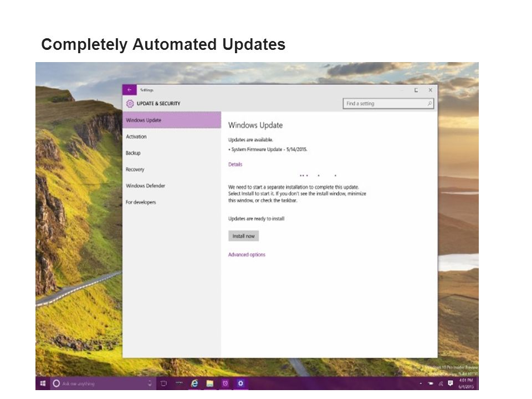Click the Update & Security gear icon
The width and height of the screenshot is (532, 399).
coord(130,104)
